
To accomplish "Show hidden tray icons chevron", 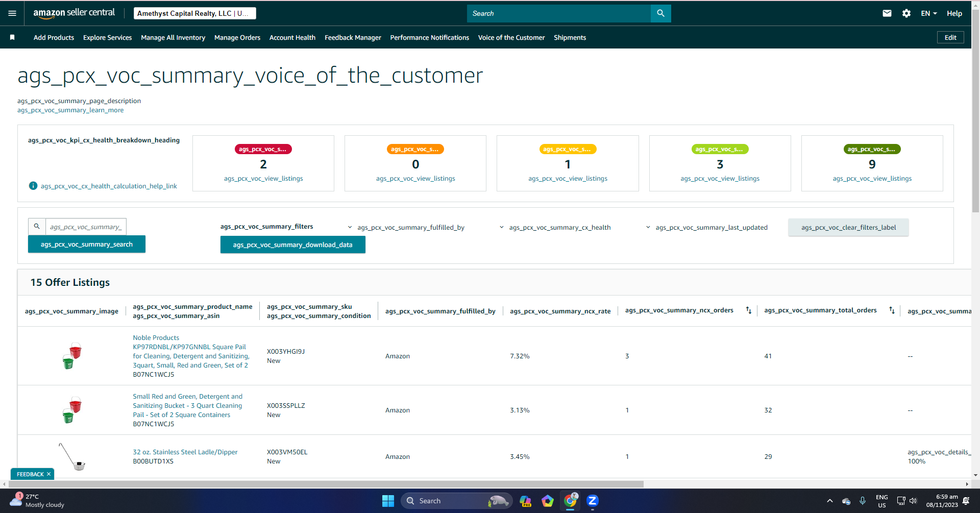I will (x=830, y=501).
